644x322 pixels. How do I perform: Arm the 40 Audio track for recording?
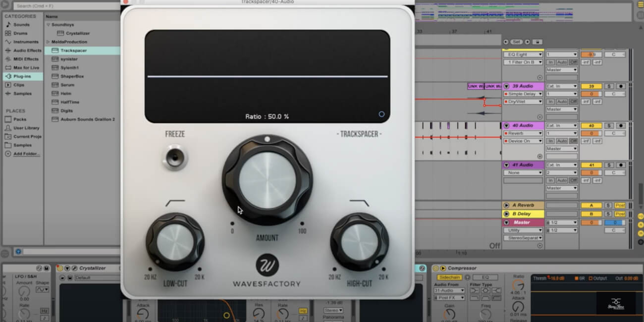coord(620,126)
